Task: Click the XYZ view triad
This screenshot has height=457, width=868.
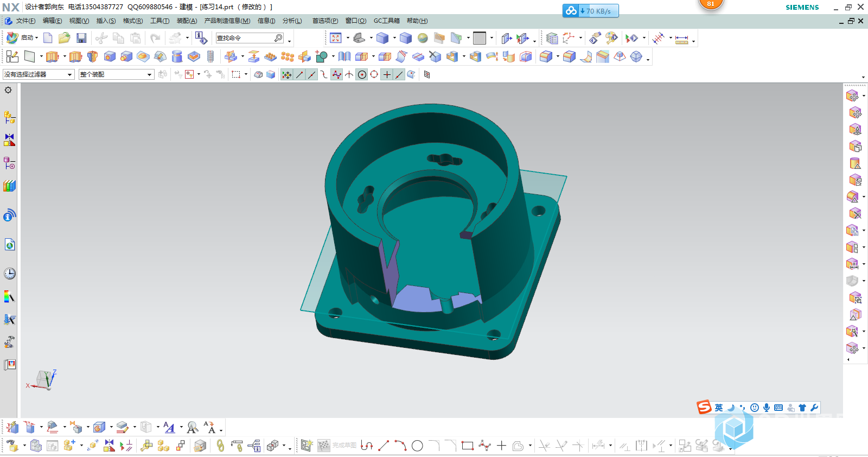Action: [x=42, y=379]
